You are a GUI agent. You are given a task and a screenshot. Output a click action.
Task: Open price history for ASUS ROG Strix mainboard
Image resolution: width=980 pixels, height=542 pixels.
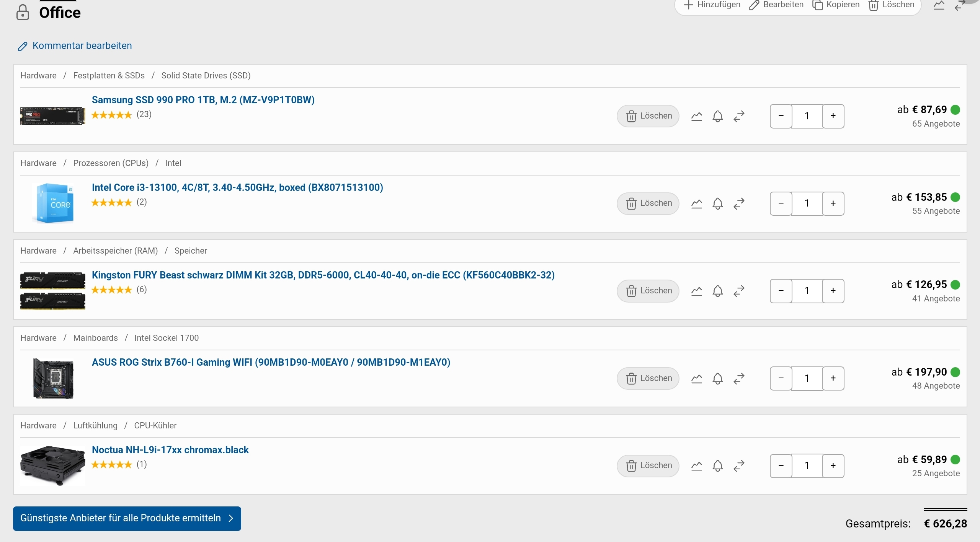pos(697,378)
